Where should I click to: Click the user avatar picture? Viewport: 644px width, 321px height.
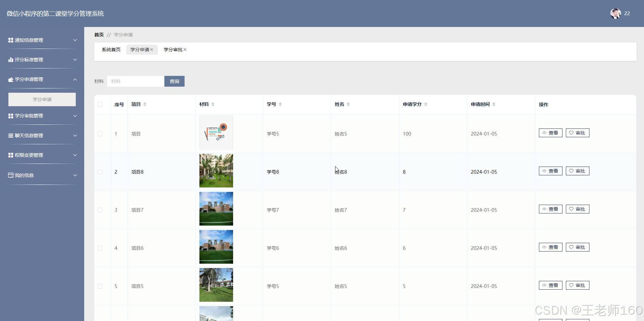tap(615, 13)
